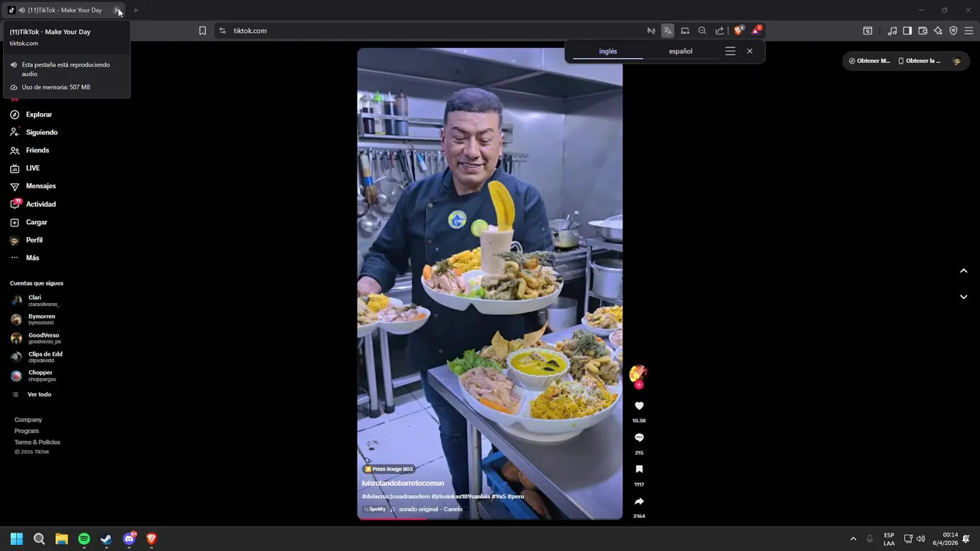Open profile avatar menu top right
Viewport: 980px width, 551px height.
(956, 60)
